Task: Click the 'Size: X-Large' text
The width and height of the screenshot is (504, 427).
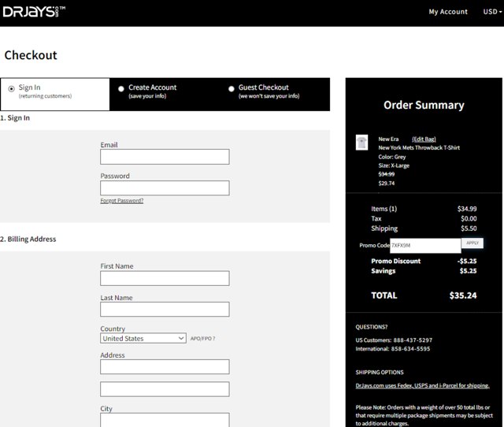Action: pyautogui.click(x=394, y=165)
